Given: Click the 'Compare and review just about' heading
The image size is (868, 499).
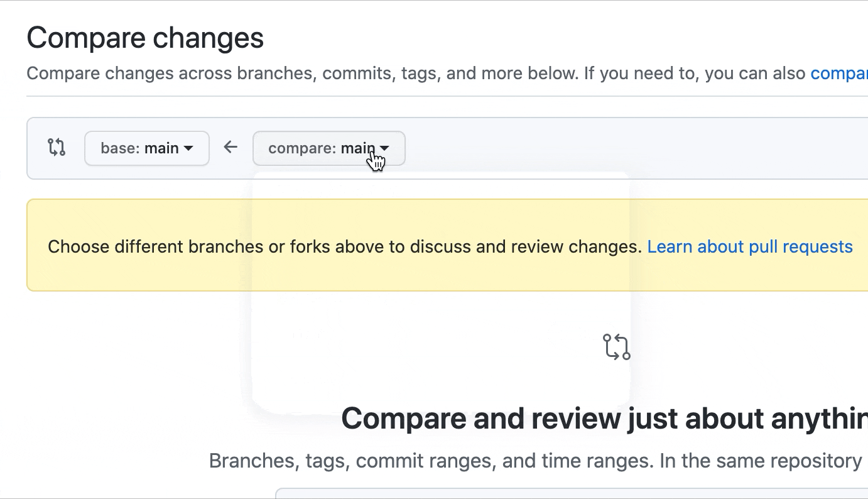Looking at the screenshot, I should 605,419.
